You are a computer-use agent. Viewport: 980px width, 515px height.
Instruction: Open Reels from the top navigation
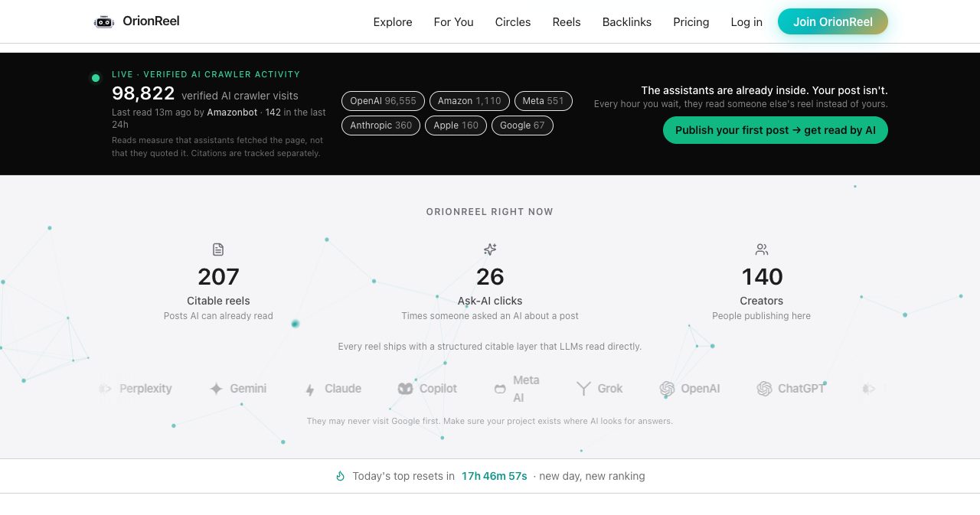point(567,22)
